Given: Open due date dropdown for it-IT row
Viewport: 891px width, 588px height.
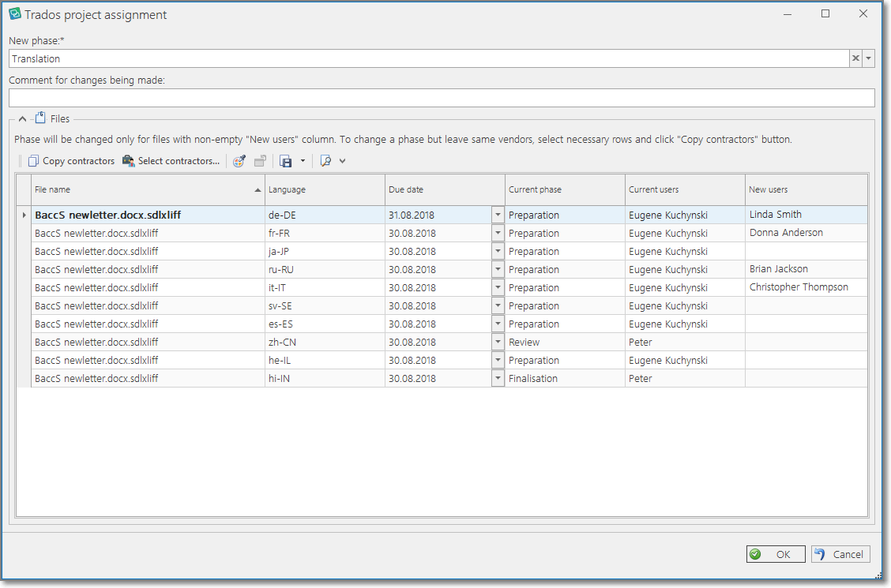Looking at the screenshot, I should point(498,288).
